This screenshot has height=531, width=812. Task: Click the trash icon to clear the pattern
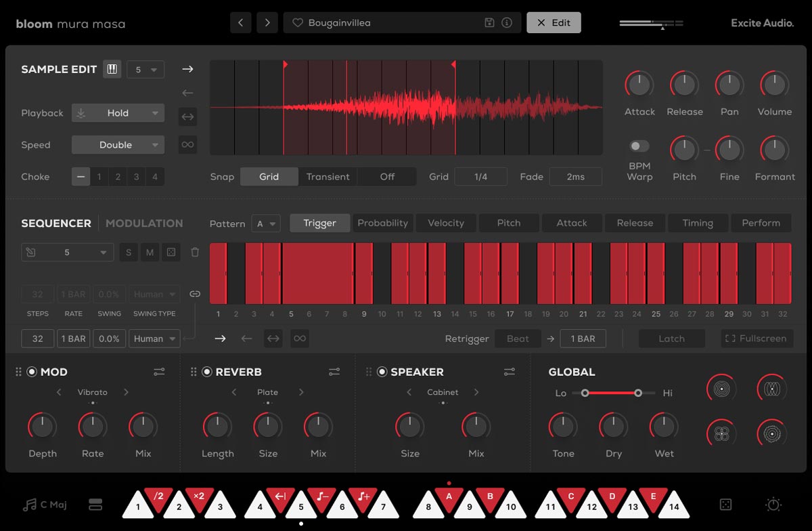(195, 252)
